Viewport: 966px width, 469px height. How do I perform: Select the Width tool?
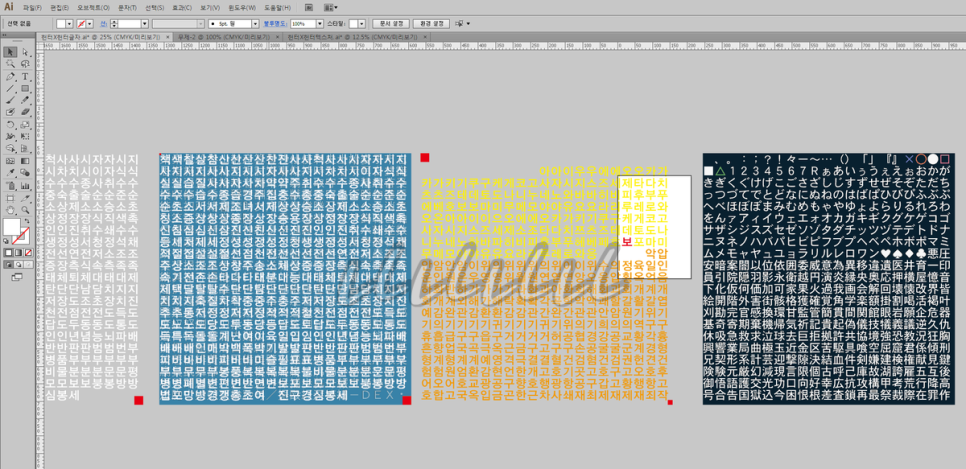[x=10, y=137]
